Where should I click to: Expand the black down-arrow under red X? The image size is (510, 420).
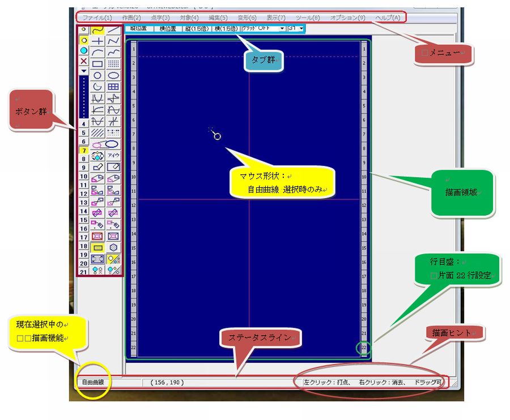click(x=84, y=71)
